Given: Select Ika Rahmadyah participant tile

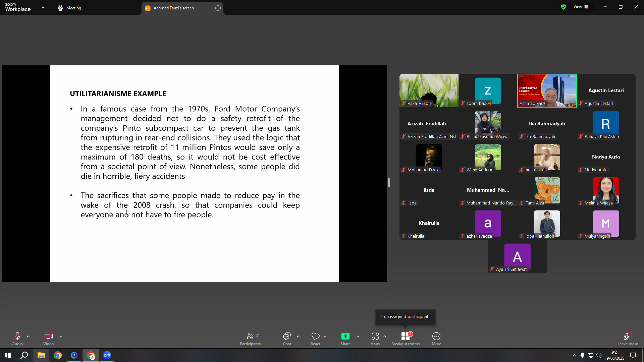Looking at the screenshot, I should coord(547,124).
